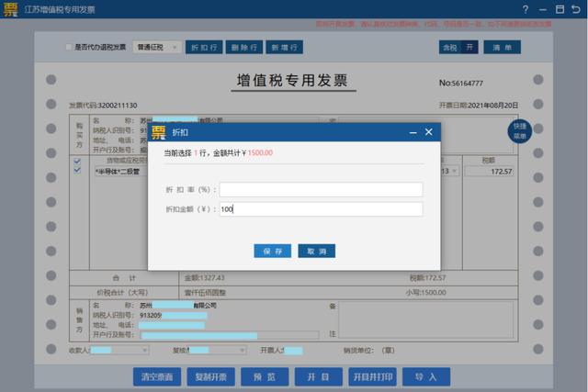Click the 折扣金额 amount input field
This screenshot has width=588, height=392.
click(x=321, y=209)
